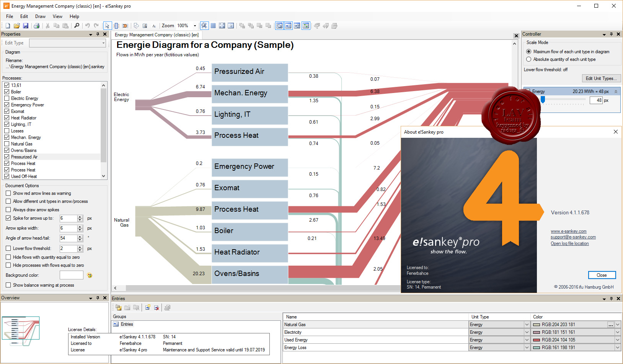Open the Controller panel options arrow
The image size is (623, 364).
pos(604,34)
